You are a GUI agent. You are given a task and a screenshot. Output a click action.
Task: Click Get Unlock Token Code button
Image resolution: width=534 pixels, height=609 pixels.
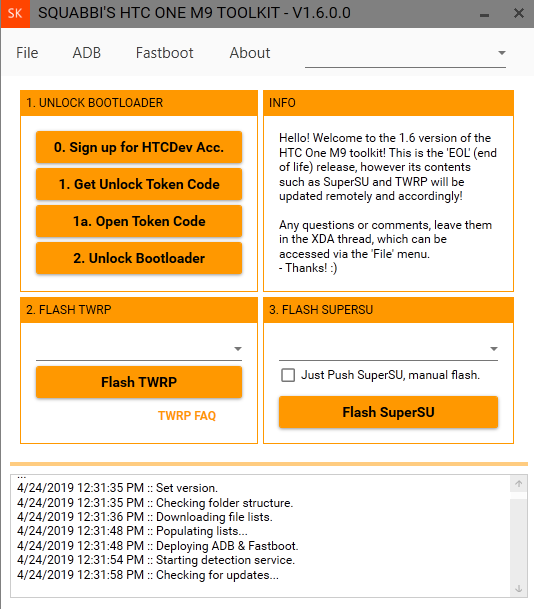[139, 184]
